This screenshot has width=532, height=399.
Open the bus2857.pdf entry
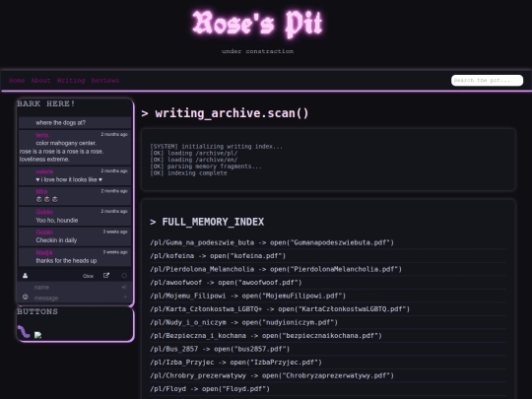220,349
